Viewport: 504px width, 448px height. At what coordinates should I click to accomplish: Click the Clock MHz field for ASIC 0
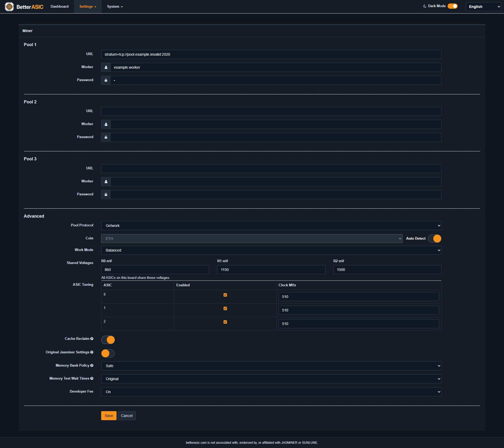pos(359,297)
